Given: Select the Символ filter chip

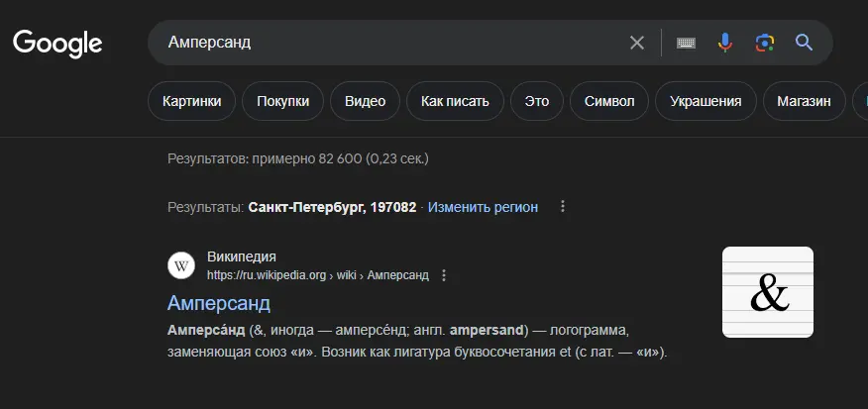Looking at the screenshot, I should [609, 101].
